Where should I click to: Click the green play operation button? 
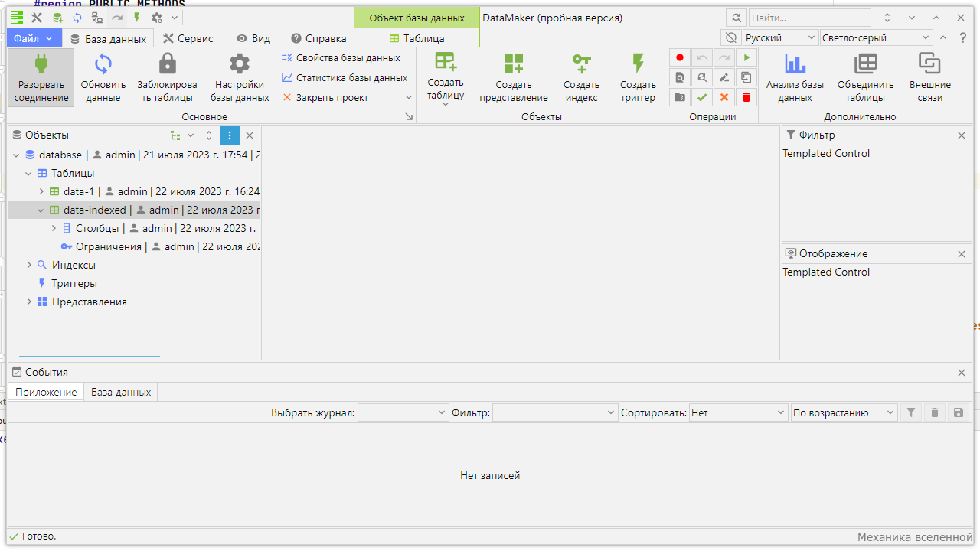[x=746, y=57]
